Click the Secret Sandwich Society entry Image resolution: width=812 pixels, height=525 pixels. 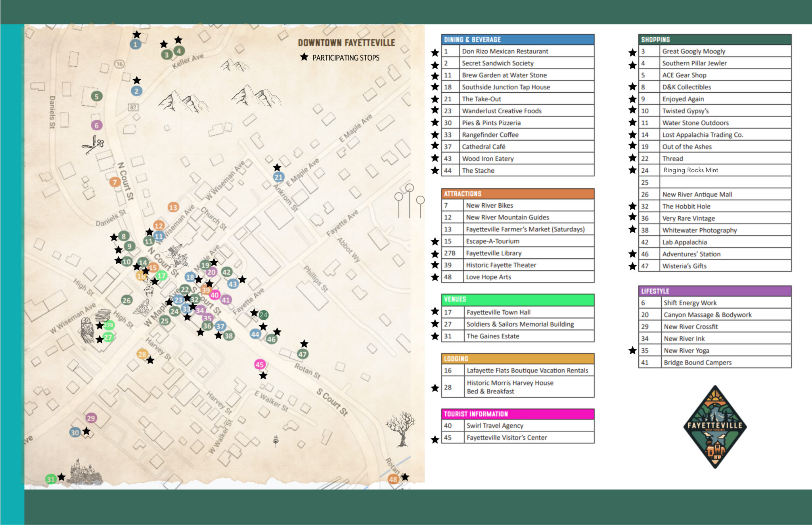click(x=498, y=63)
